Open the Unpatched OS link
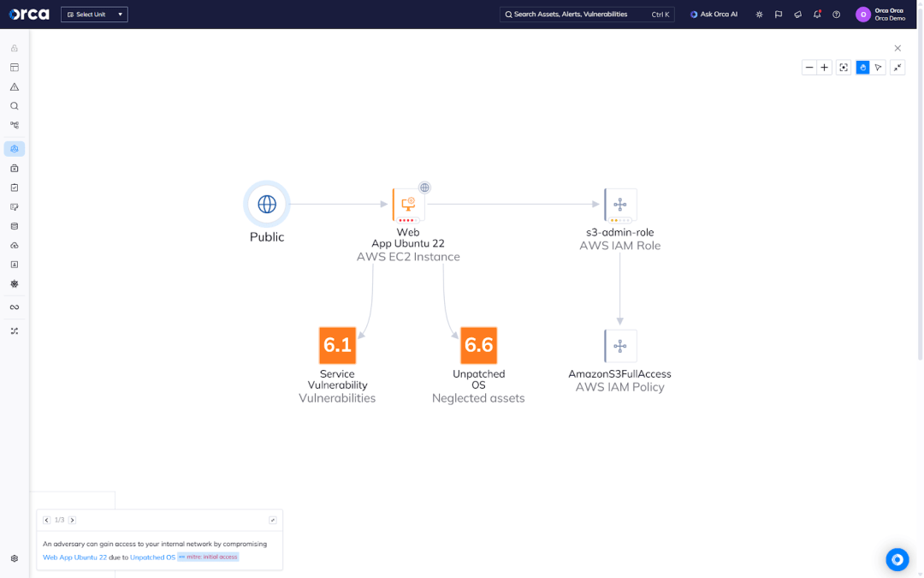 (x=152, y=557)
